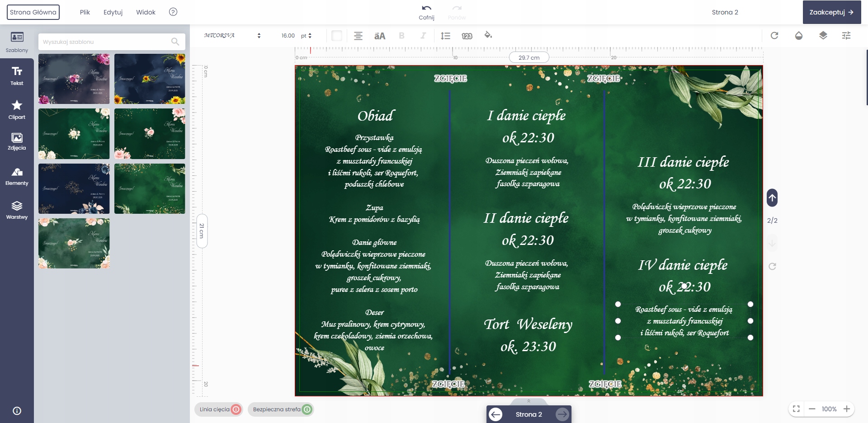Open the Clipart panel
This screenshot has height=423, width=868.
pos(17,110)
